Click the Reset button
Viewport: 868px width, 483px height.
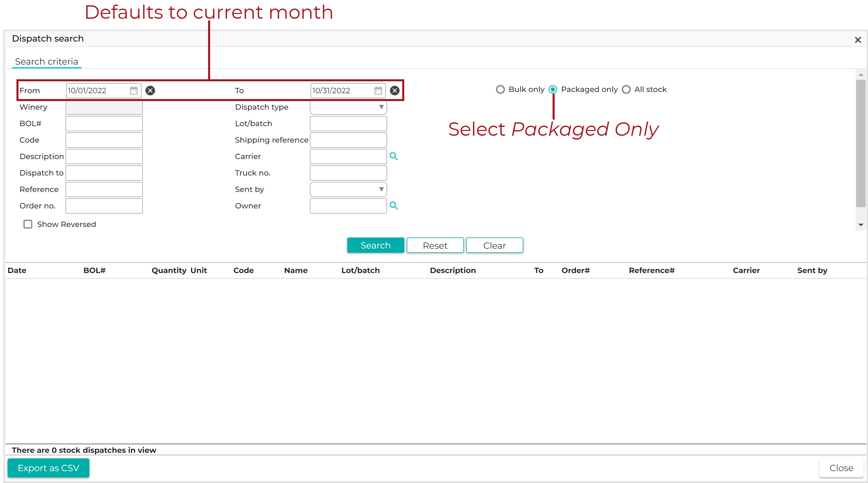(435, 245)
